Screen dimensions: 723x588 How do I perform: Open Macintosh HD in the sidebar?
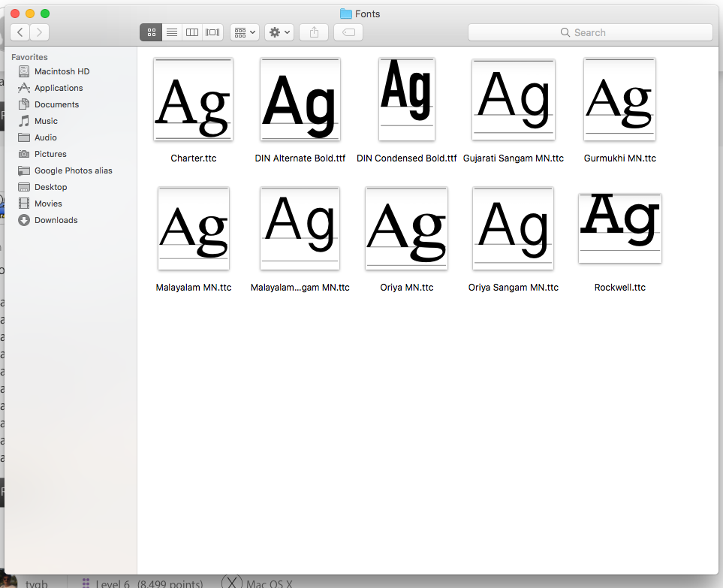62,71
